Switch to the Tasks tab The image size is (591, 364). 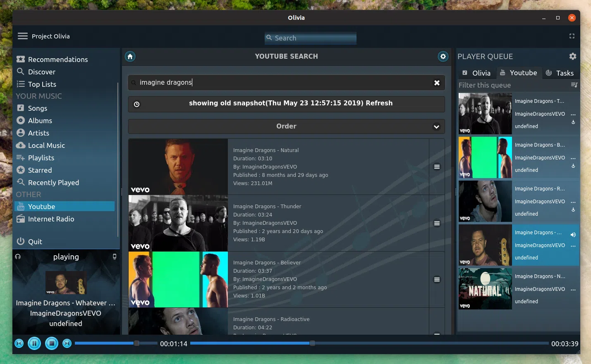pyautogui.click(x=560, y=73)
